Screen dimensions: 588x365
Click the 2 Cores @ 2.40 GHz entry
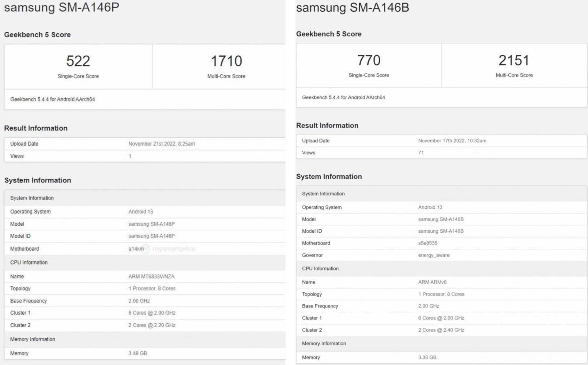[x=441, y=330]
